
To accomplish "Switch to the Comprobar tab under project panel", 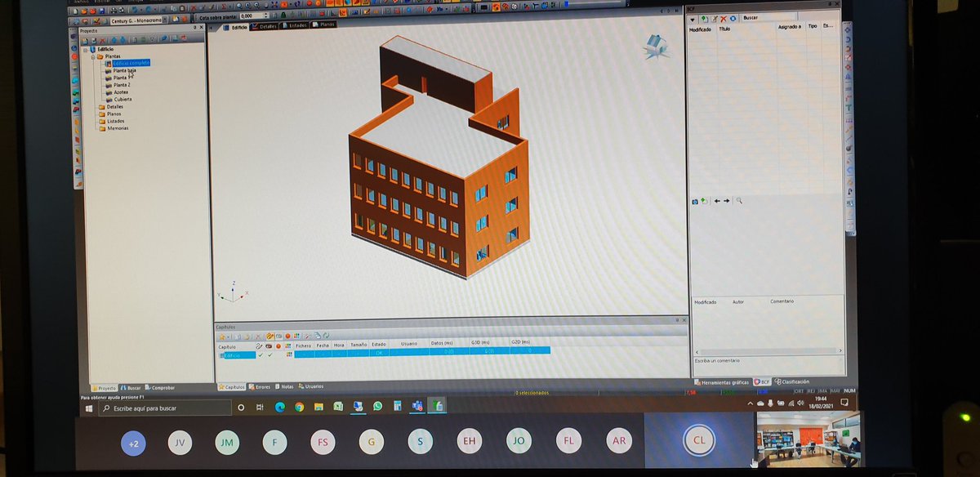I will click(x=159, y=387).
